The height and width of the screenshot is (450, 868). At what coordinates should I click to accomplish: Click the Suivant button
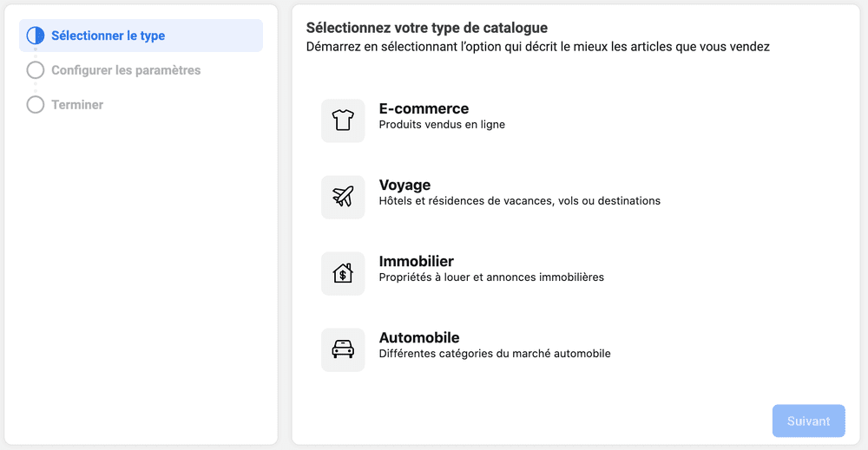[x=809, y=421]
